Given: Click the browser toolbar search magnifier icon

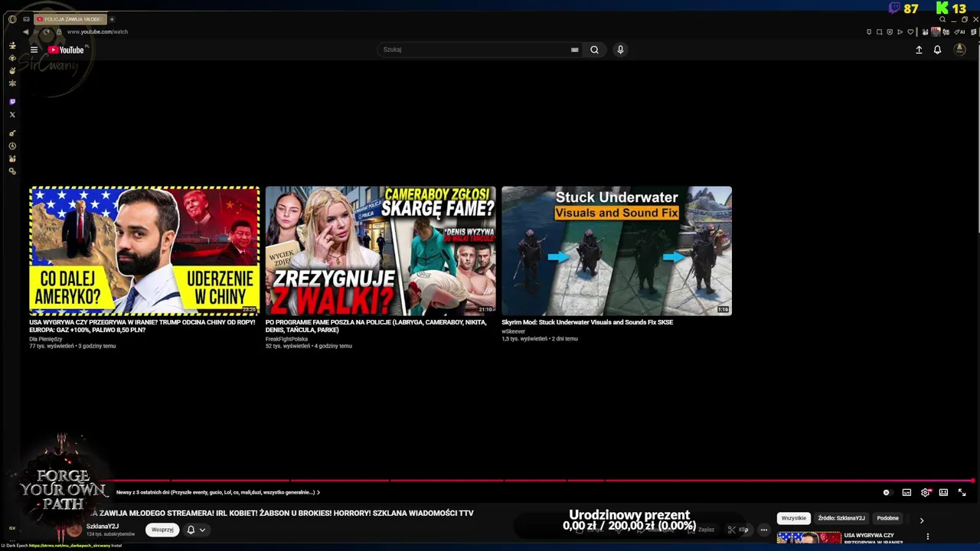Looking at the screenshot, I should click(x=942, y=20).
